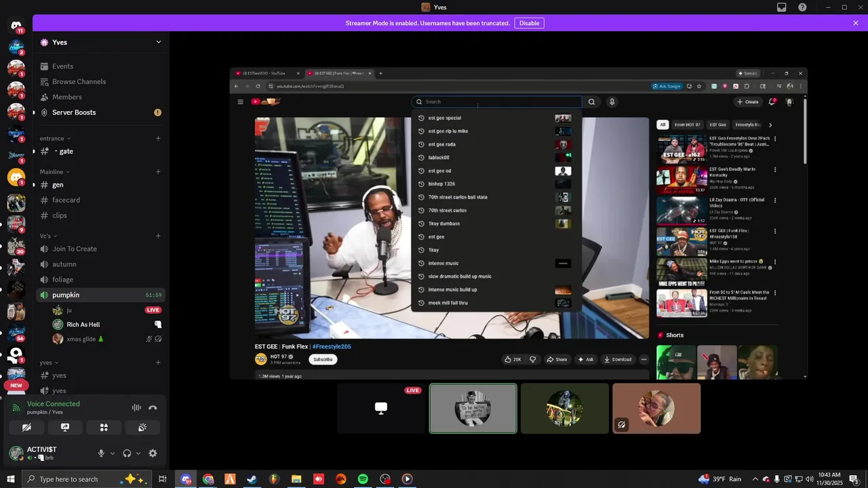The height and width of the screenshot is (488, 868).
Task: Select the muted participant tile on the right
Action: [656, 408]
